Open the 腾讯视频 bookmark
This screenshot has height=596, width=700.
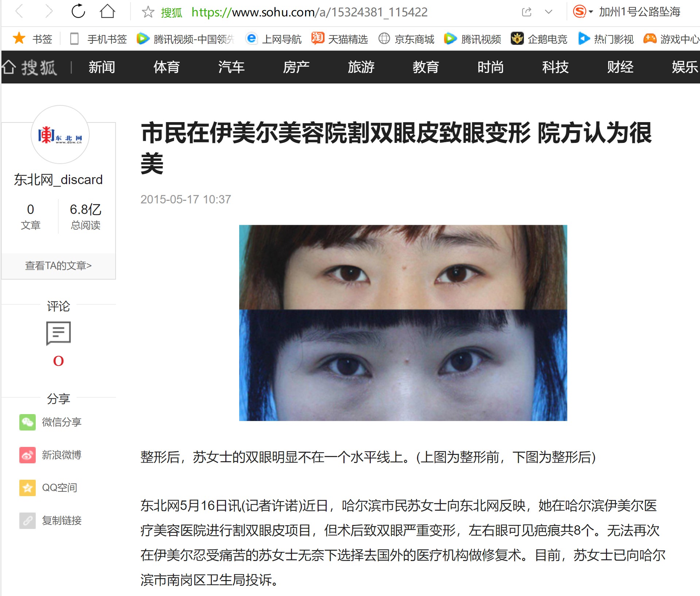(x=472, y=39)
